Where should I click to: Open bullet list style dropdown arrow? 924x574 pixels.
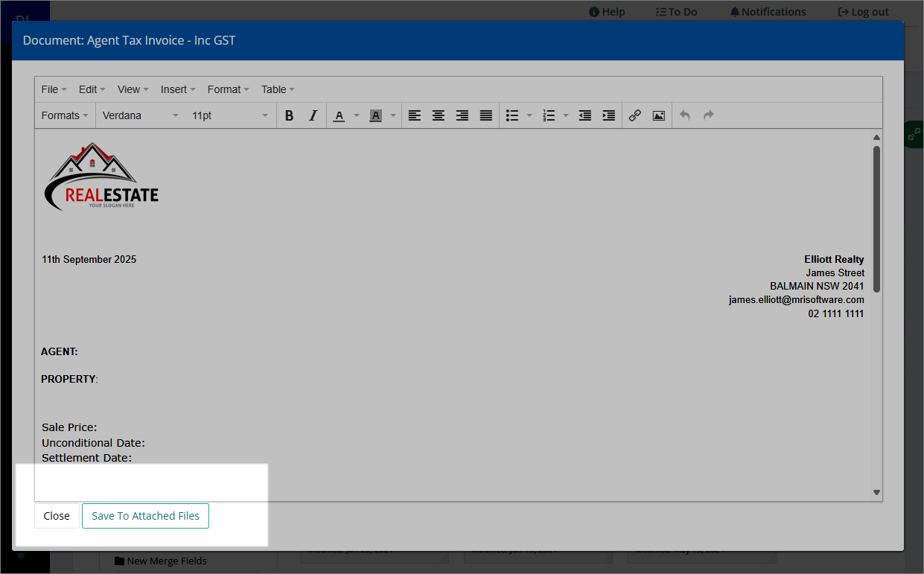pos(529,115)
